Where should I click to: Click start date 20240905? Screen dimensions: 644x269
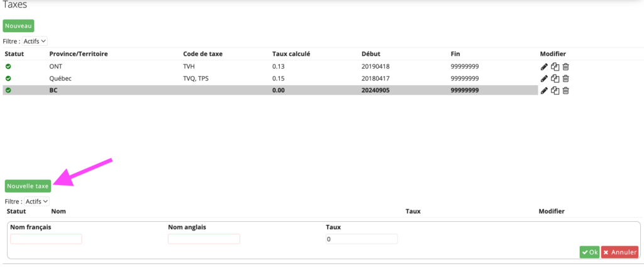pyautogui.click(x=376, y=90)
